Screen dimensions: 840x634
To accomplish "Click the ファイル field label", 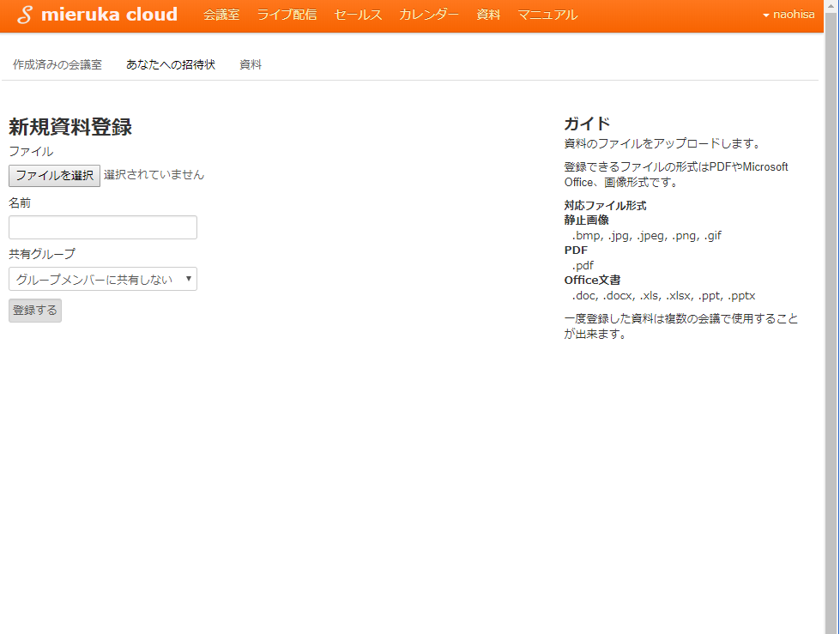I will 31,152.
